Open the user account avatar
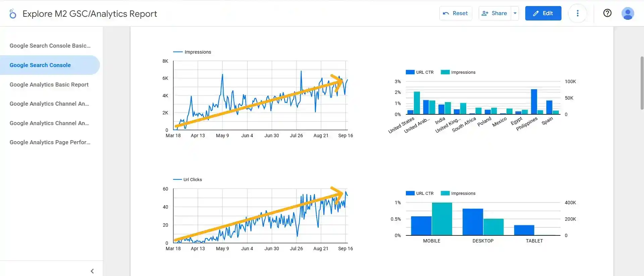 tap(628, 13)
